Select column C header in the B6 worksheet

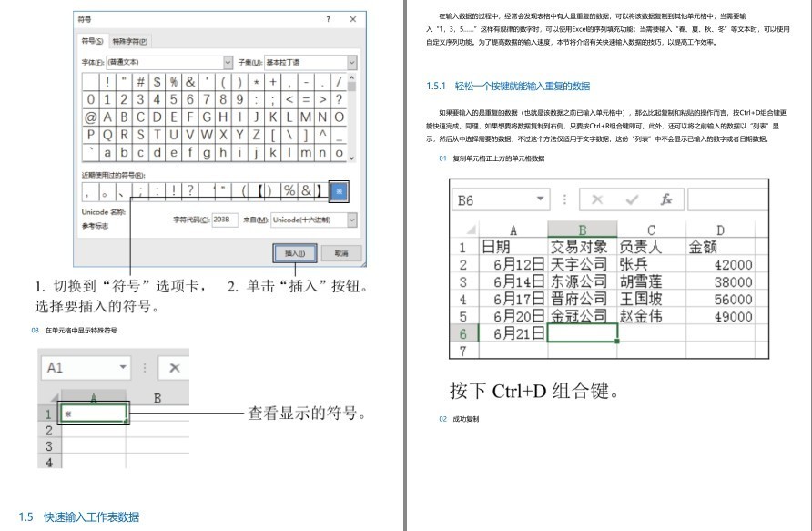[652, 230]
